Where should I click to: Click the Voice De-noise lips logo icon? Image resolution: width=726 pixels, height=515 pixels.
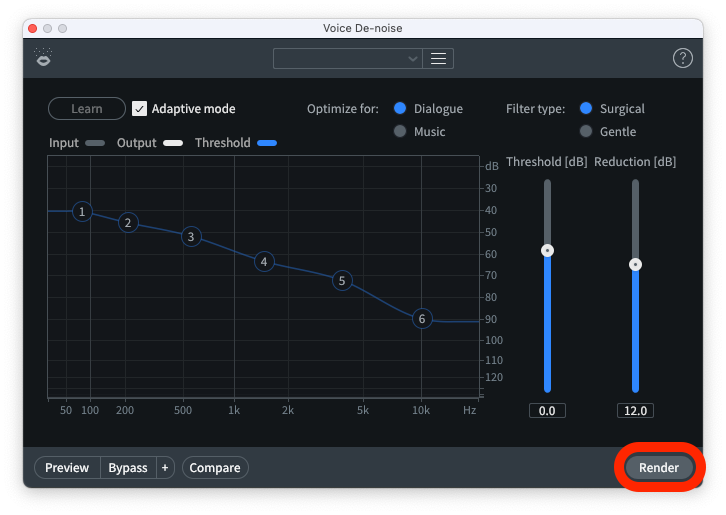(x=43, y=58)
